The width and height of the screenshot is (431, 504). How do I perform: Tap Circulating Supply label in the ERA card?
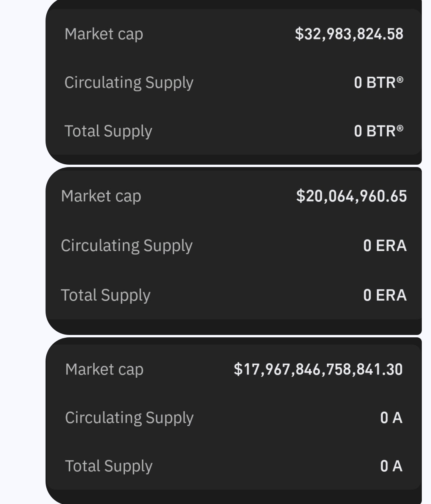tap(127, 245)
